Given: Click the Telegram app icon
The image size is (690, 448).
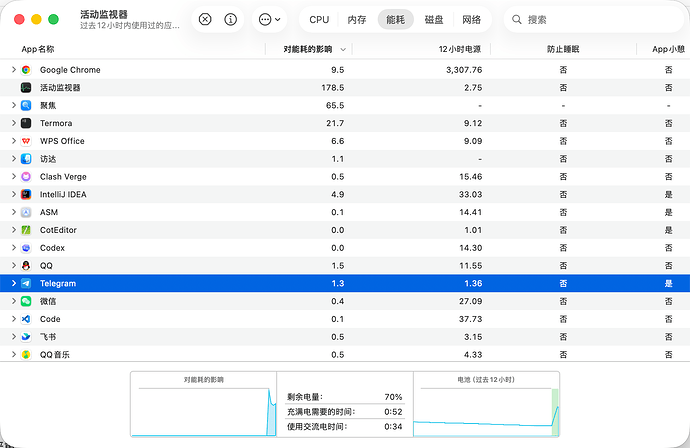Looking at the screenshot, I should pyautogui.click(x=26, y=283).
